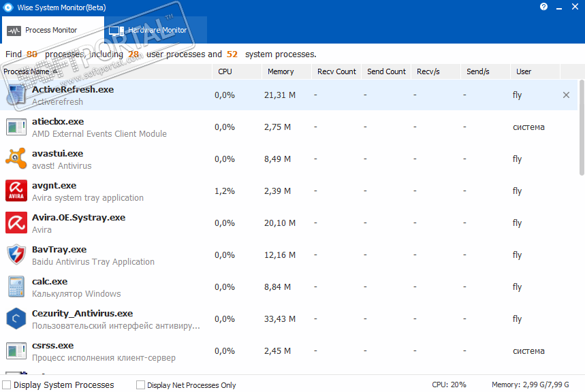Click 'Baidu Antivirus Tray Application' description
The height and width of the screenshot is (392, 585).
[93, 262]
